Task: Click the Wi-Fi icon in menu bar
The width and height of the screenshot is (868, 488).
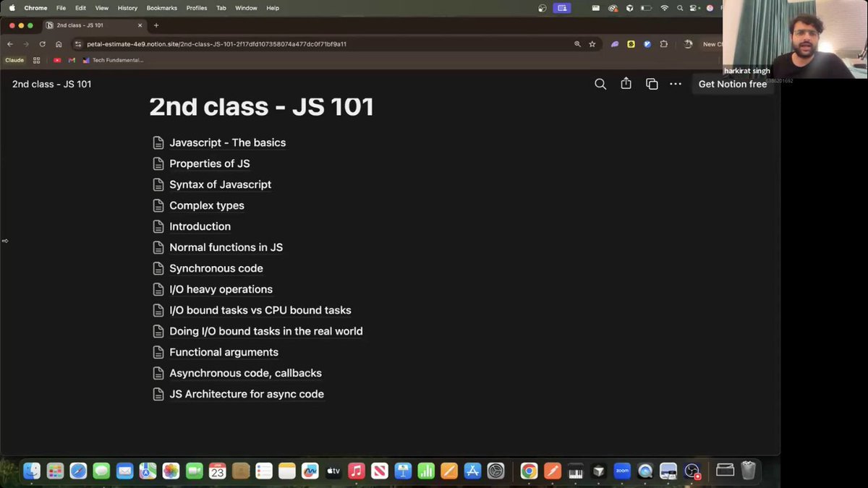Action: 664,8
